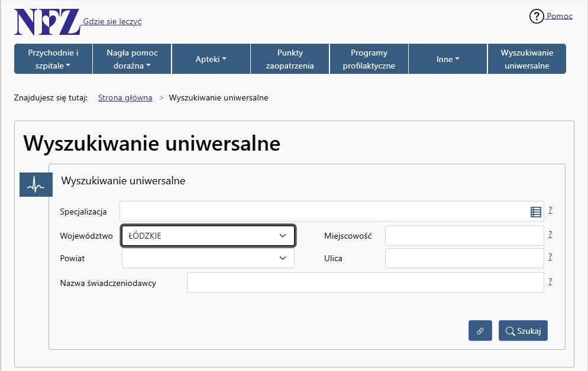Expand the Powiat dropdown

[x=208, y=258]
